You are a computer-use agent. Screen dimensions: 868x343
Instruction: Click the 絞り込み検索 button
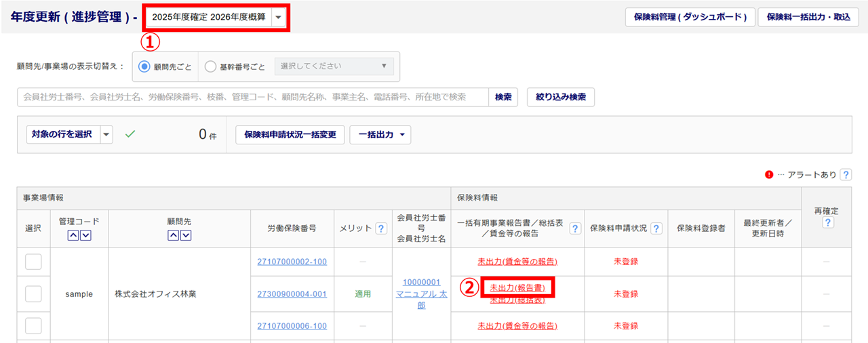click(560, 97)
